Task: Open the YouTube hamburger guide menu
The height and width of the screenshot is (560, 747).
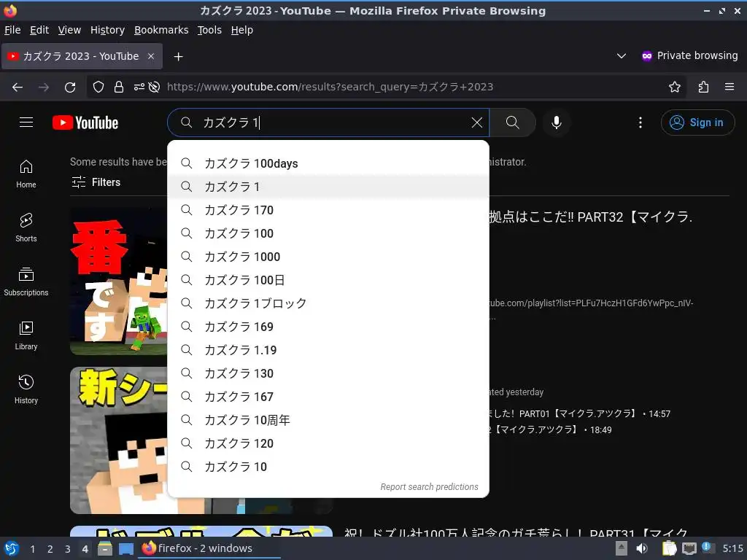Action: [26, 122]
